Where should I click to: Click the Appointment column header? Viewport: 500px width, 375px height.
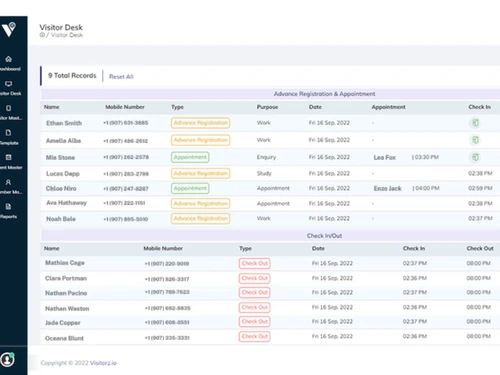[389, 107]
